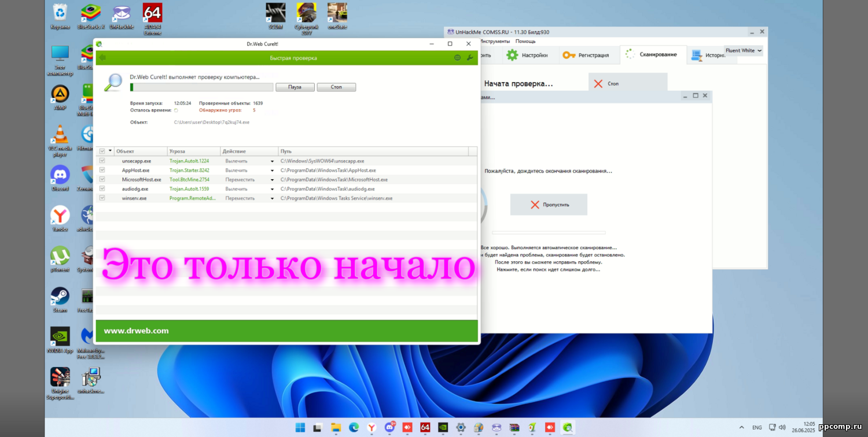The width and height of the screenshot is (868, 437).
Task: Open the µTorrent desktop shortcut
Action: [x=60, y=259]
